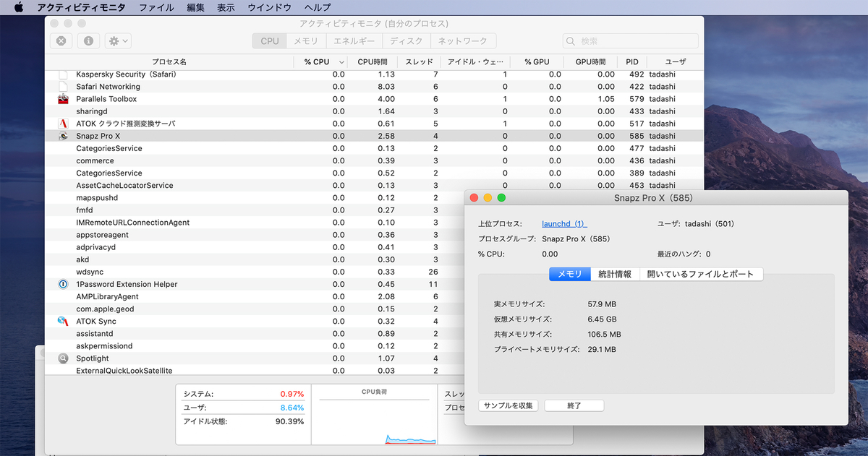Image resolution: width=868 pixels, height=456 pixels.
Task: Sort by the プロセス名 column header
Action: click(x=169, y=62)
